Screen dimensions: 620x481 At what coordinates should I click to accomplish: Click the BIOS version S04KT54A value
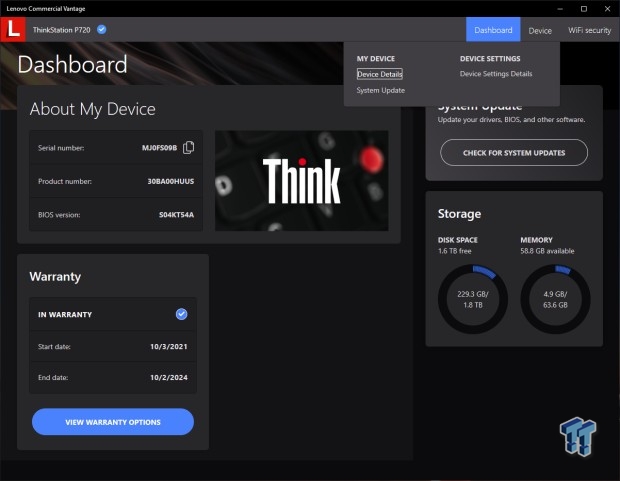click(176, 215)
